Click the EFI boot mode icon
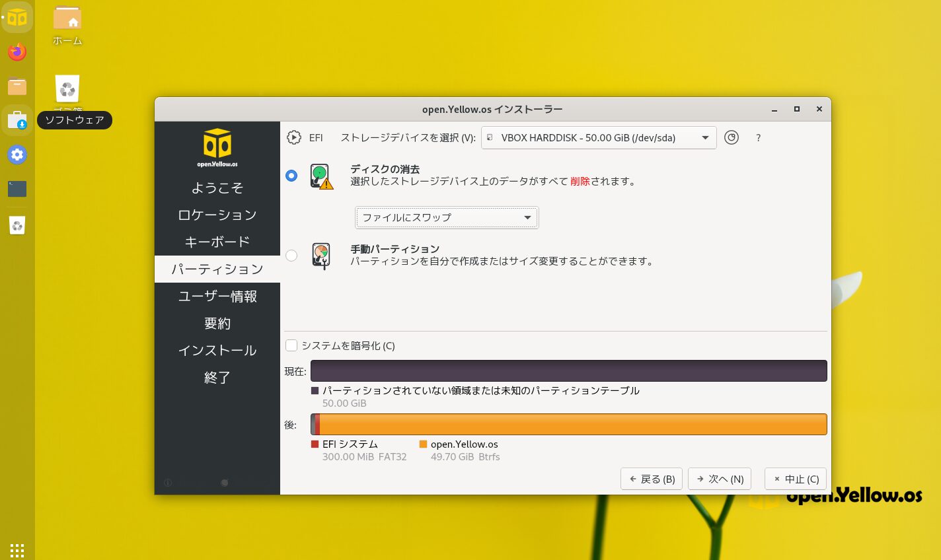The image size is (941, 560). coord(294,137)
